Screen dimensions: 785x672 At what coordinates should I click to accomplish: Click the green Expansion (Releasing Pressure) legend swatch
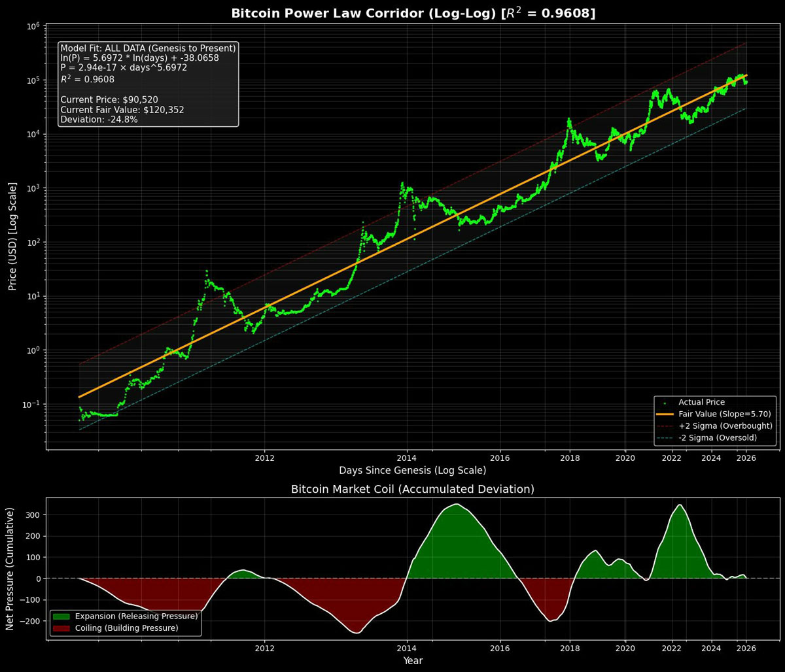tap(61, 616)
